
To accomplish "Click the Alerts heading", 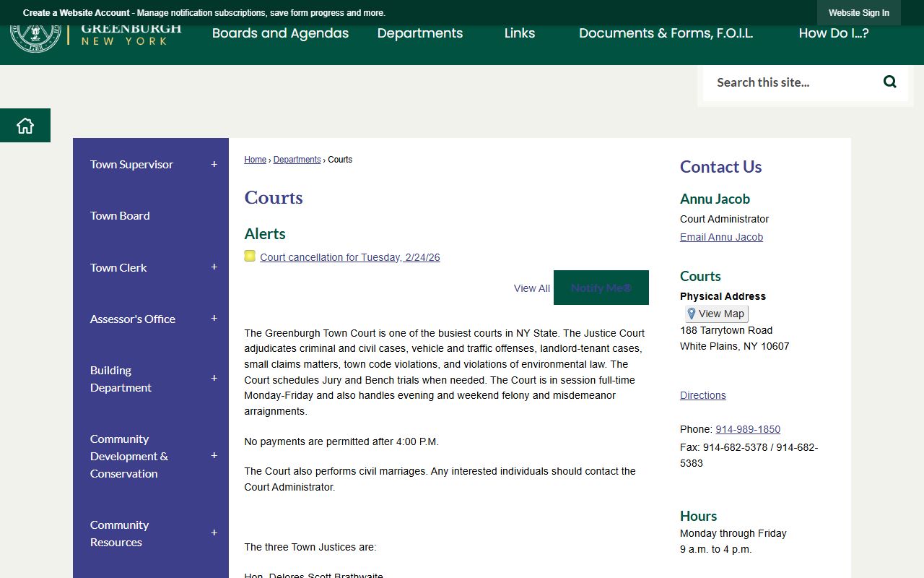I will click(x=265, y=234).
